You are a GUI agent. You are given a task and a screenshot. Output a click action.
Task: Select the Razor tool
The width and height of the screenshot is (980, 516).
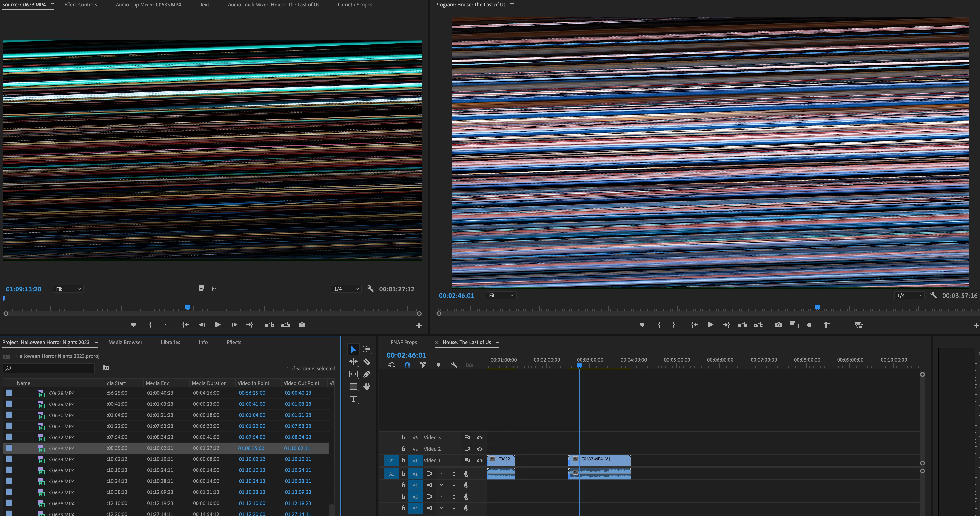367,362
